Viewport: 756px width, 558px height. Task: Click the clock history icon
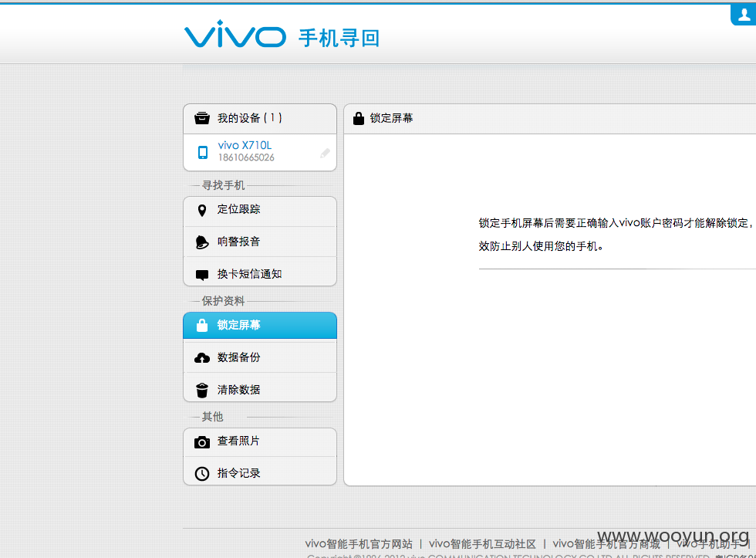pyautogui.click(x=202, y=474)
